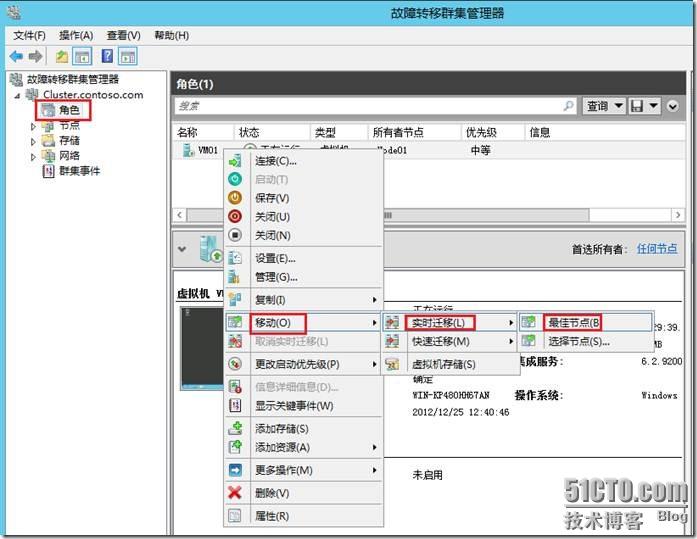The image size is (697, 539).
Task: Select 最佳节点(B) in the submenu
Action: point(573,323)
